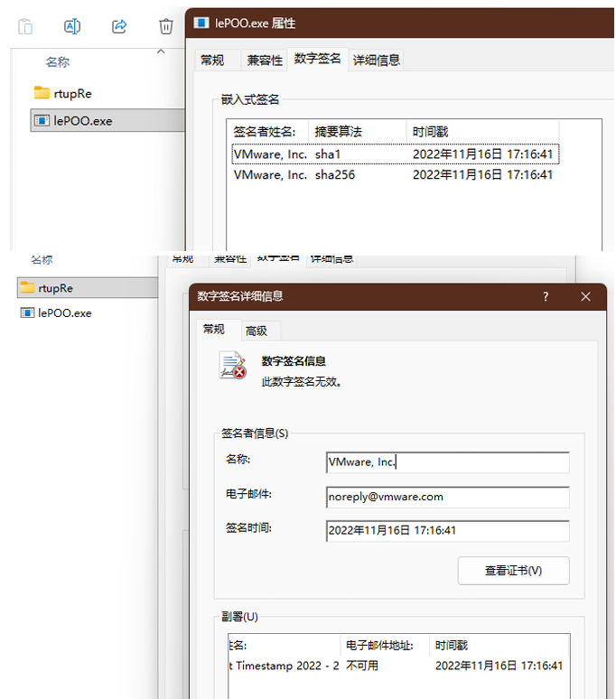
Task: Select the highlighted lePOO.exe file
Action: point(83,120)
